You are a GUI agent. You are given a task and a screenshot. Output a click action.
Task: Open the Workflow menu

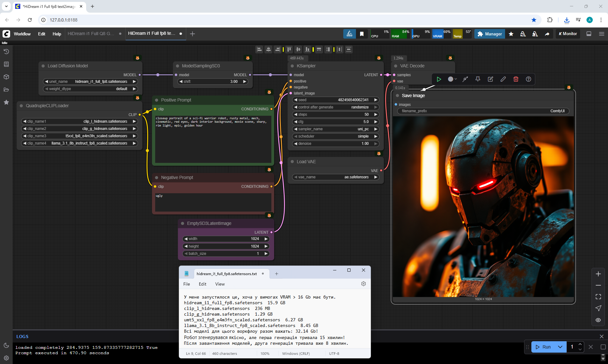(x=22, y=34)
